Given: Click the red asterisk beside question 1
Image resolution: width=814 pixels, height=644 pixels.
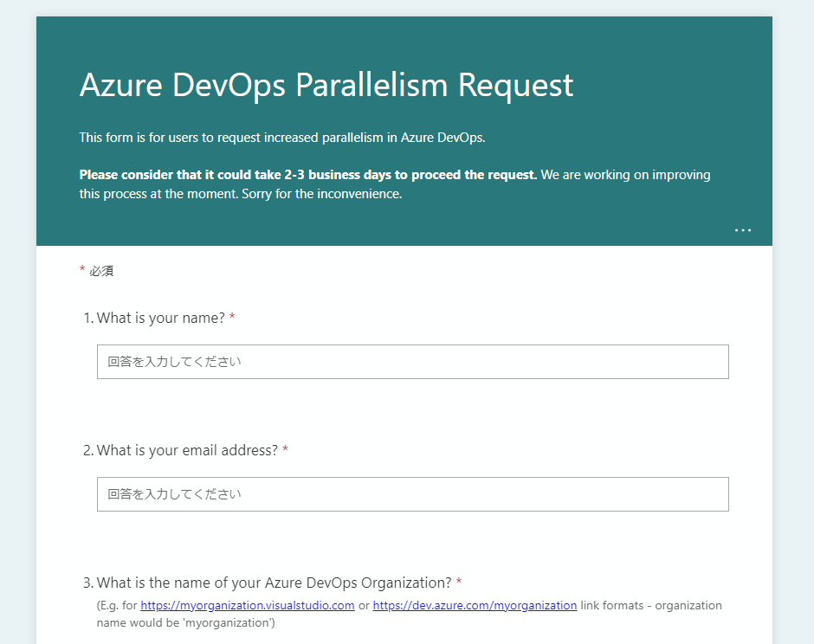Looking at the screenshot, I should (232, 317).
